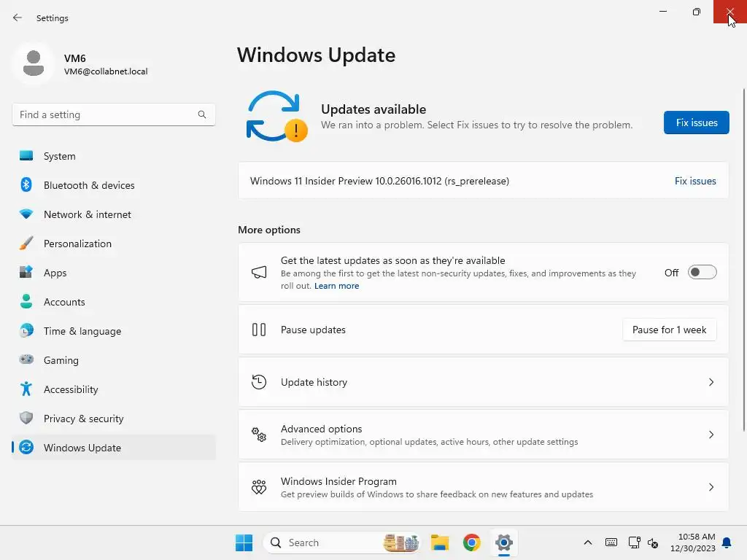Restore down the Settings window
Screen dimensions: 747x560
pos(696,12)
